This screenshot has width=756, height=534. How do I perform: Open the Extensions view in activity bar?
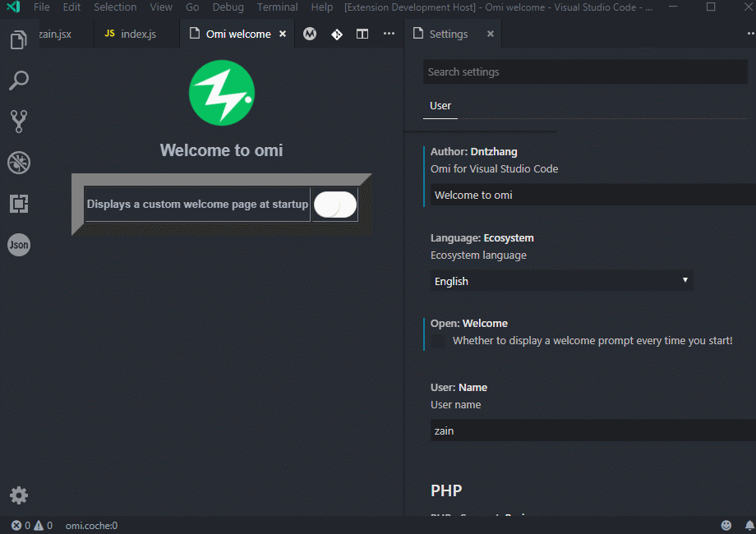click(19, 204)
